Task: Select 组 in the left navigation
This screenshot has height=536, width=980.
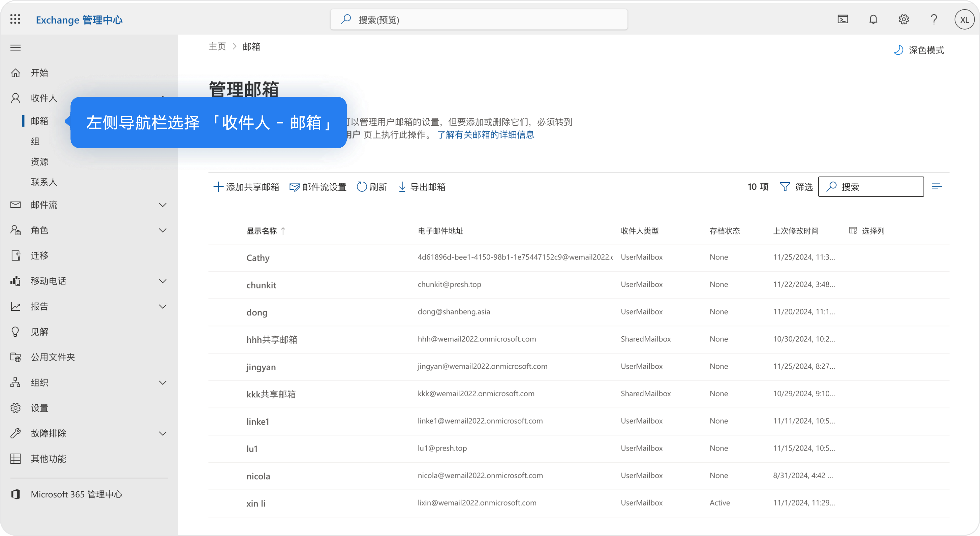Action: 35,141
